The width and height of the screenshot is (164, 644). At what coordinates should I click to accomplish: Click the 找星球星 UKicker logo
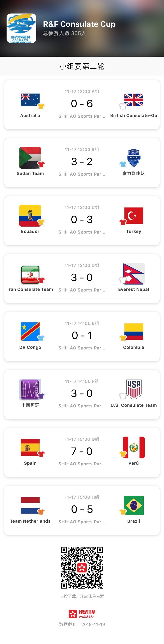tap(82, 614)
